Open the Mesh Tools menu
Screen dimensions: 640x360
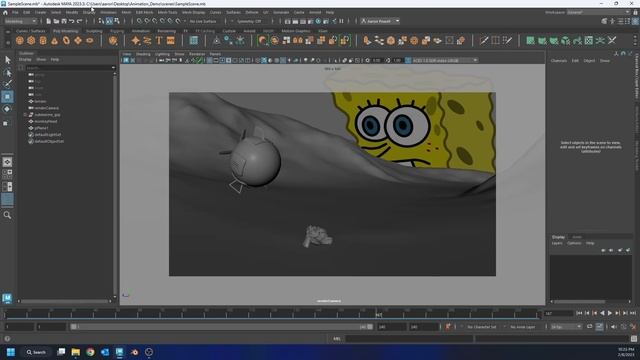pos(167,12)
